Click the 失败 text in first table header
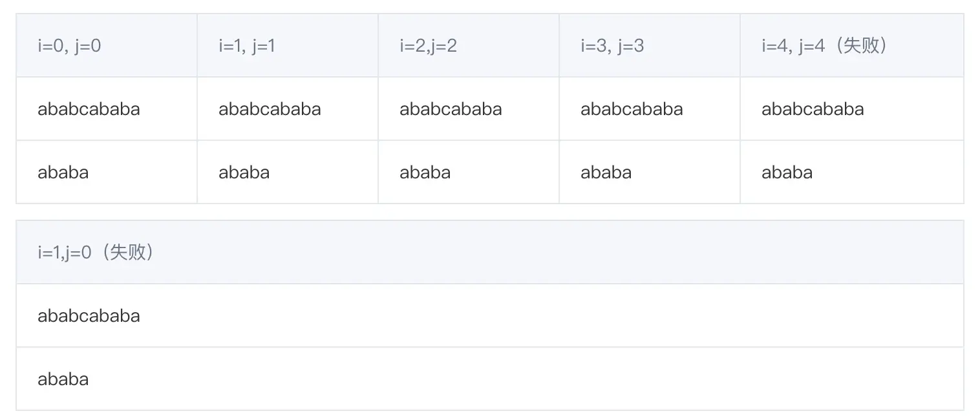 862,46
